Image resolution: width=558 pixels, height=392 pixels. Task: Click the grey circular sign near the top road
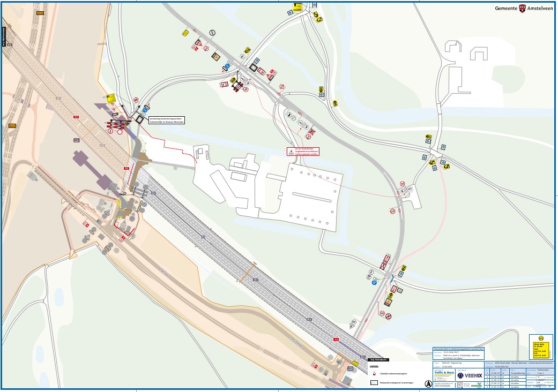213,33
